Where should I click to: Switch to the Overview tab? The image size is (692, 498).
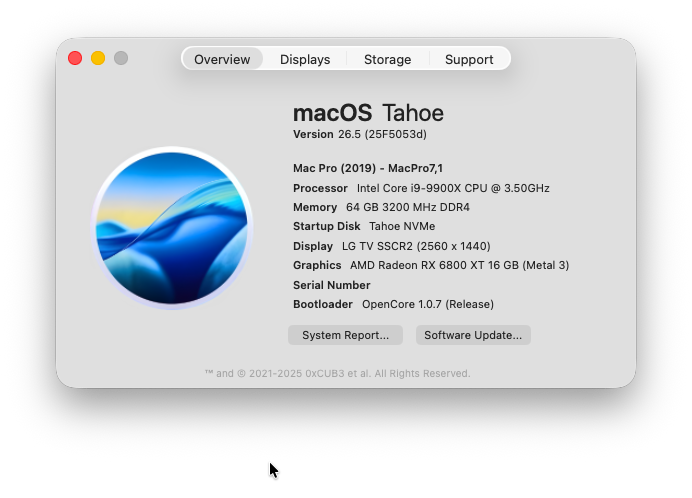point(222,59)
